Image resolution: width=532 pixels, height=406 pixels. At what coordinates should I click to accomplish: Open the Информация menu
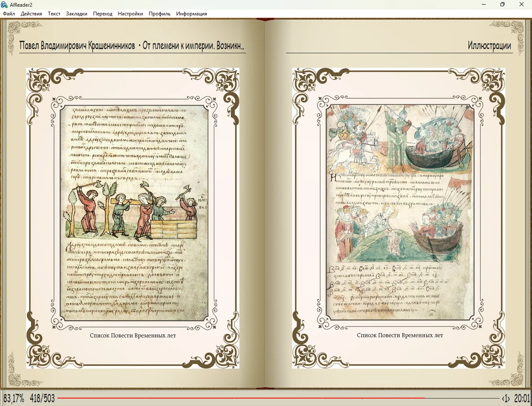click(191, 14)
